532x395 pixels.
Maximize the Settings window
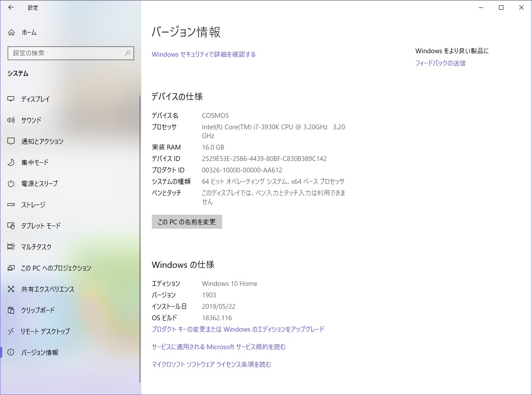501,7
